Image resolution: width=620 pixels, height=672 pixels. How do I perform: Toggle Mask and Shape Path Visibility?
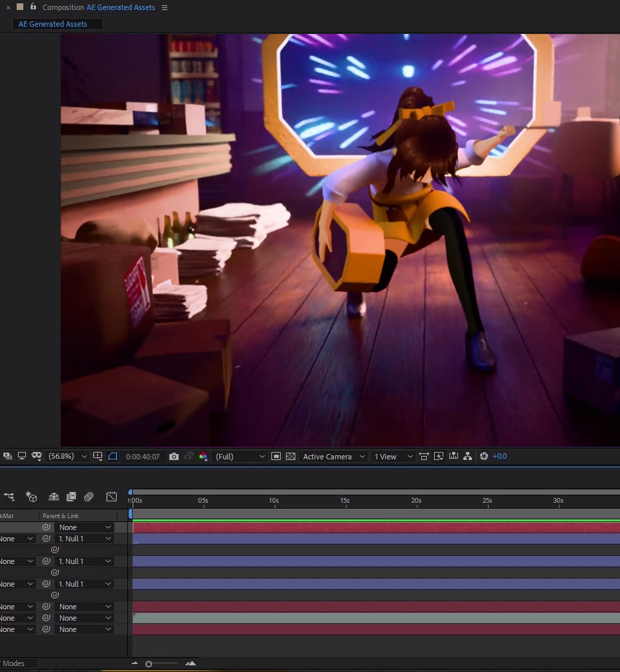tap(113, 457)
